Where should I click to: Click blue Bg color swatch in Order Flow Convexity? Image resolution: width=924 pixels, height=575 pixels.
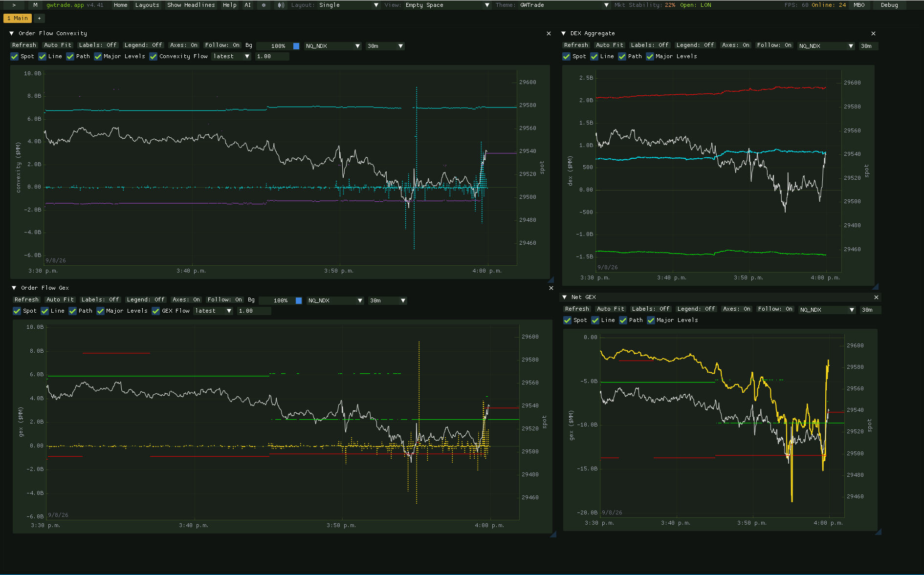pyautogui.click(x=296, y=46)
